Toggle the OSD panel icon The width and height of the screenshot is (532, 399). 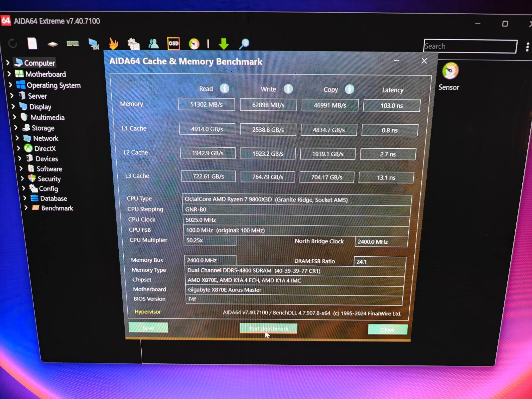pos(173,44)
